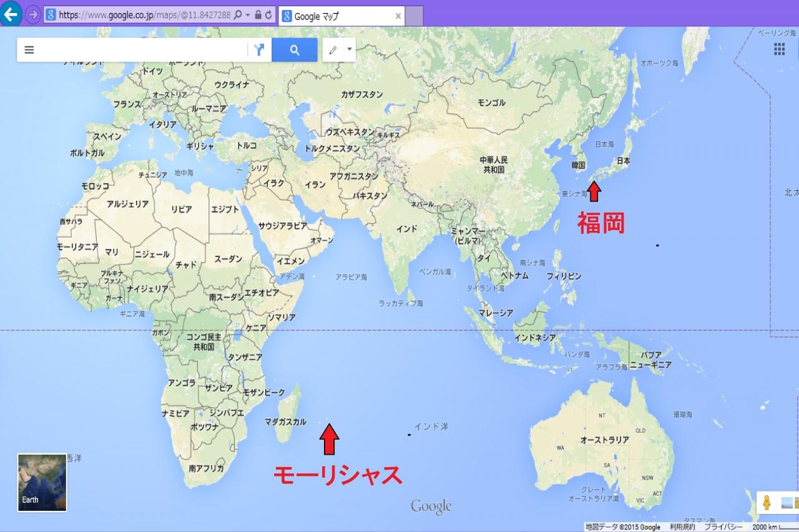The width and height of the screenshot is (799, 532).
Task: Open the 利用規約 terms link
Action: click(682, 527)
